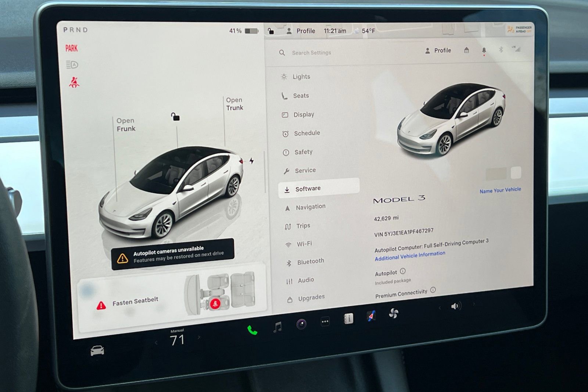
Task: Open Additional Vehicle Information link
Action: pos(410,256)
